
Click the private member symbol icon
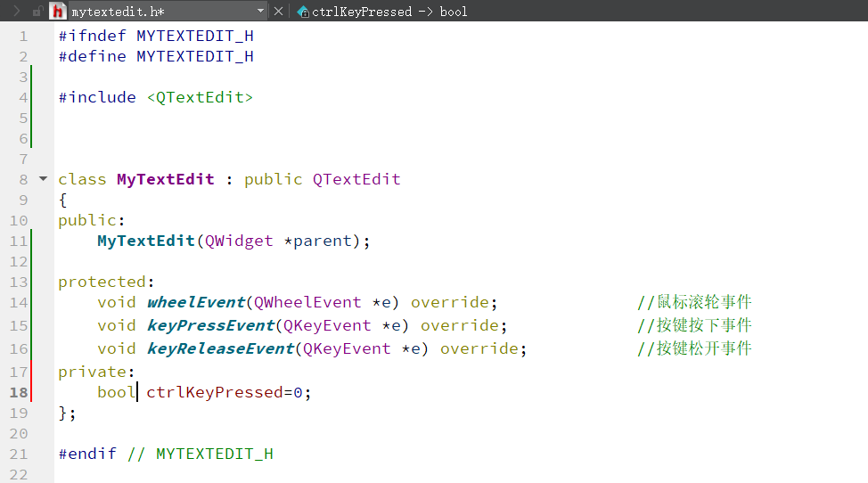pyautogui.click(x=303, y=12)
